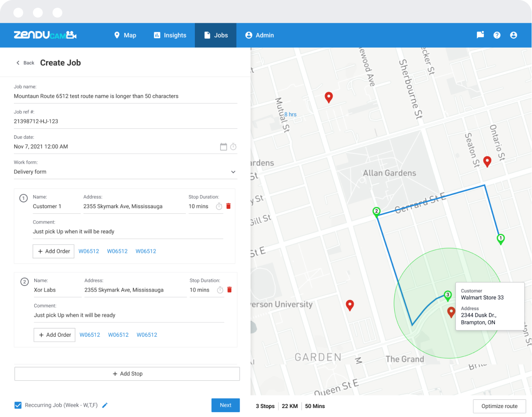Click the Optimize route button

[499, 406]
